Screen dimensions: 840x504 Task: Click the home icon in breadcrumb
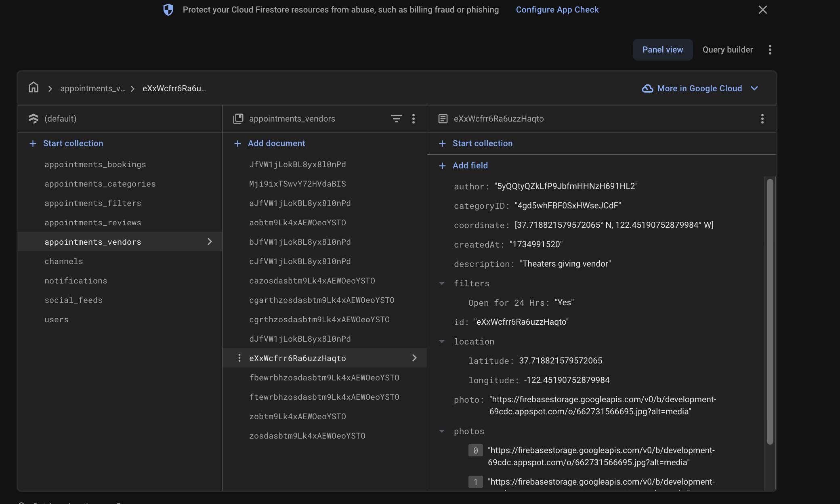pos(34,88)
